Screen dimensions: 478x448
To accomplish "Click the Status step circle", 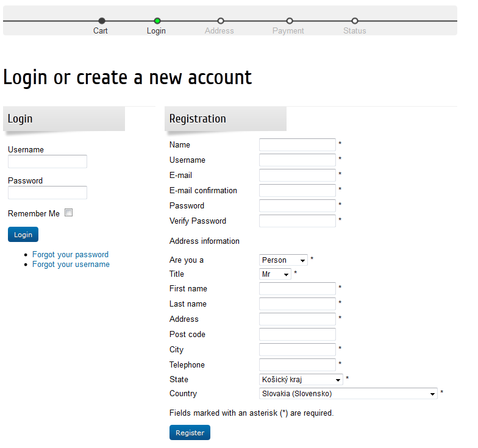I will point(355,21).
